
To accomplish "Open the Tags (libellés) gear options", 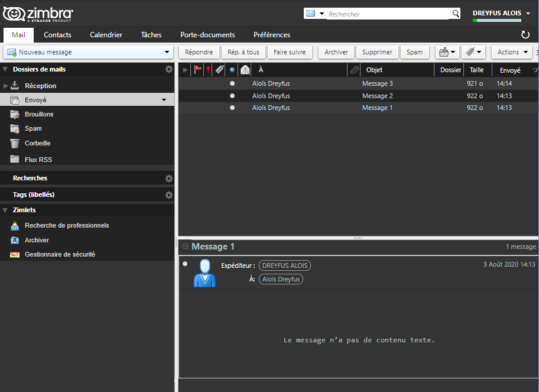I will tap(169, 195).
